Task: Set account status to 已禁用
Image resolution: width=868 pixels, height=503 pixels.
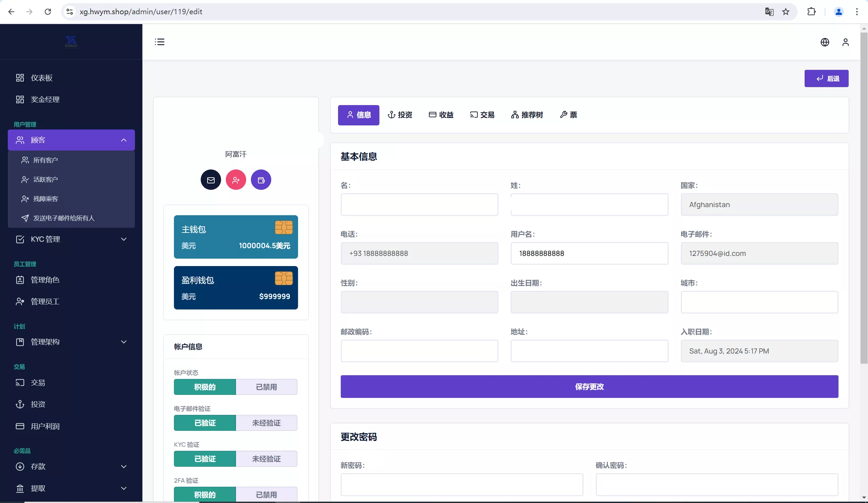Action: click(266, 387)
